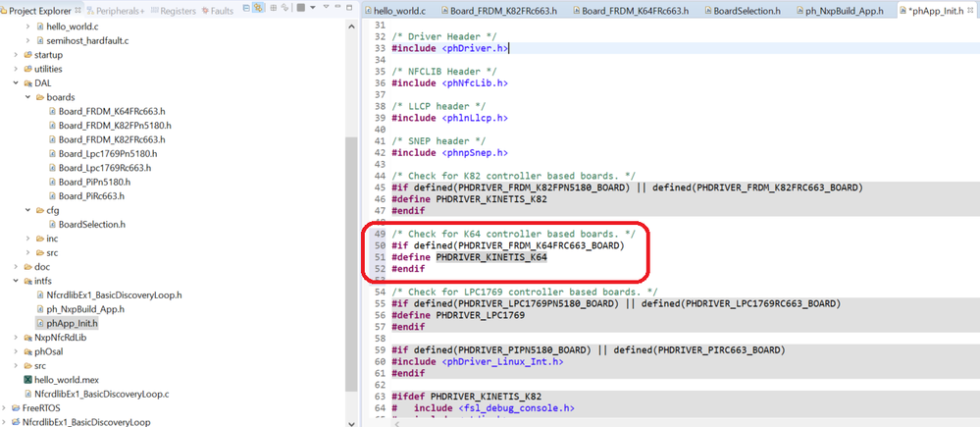Click the Board_Lpc1769Pn5180.h file icon
The width and height of the screenshot is (980, 427).
pos(53,153)
